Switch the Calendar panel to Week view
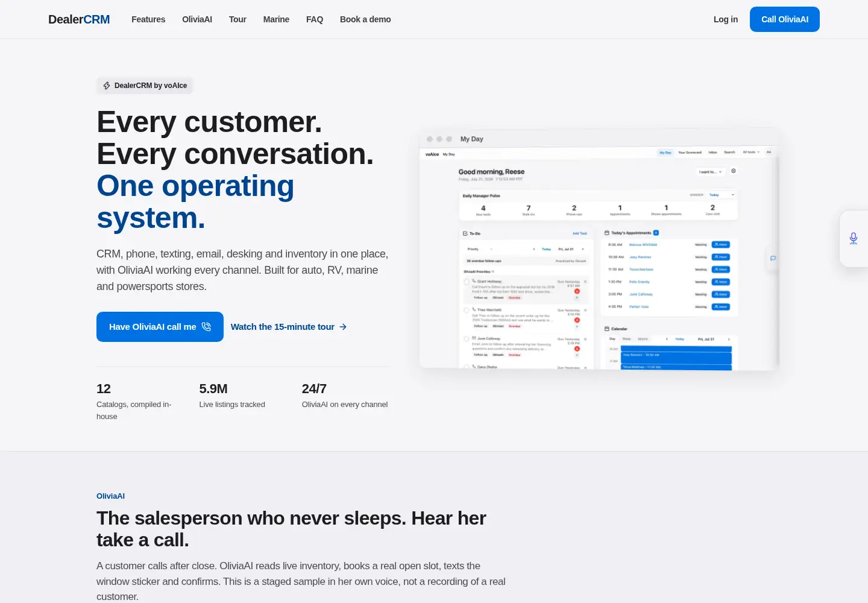 coord(626,339)
